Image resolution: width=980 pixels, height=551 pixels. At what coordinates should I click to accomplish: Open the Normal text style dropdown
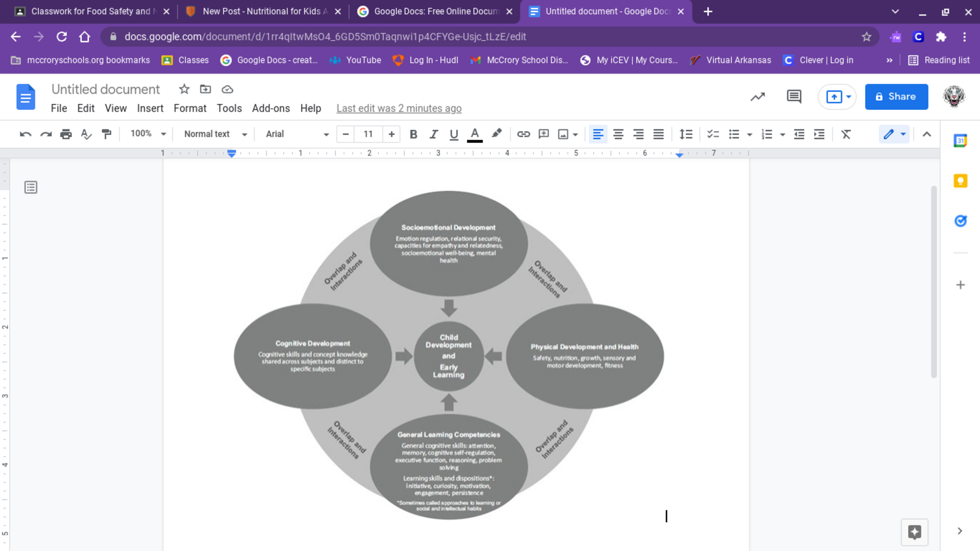215,134
